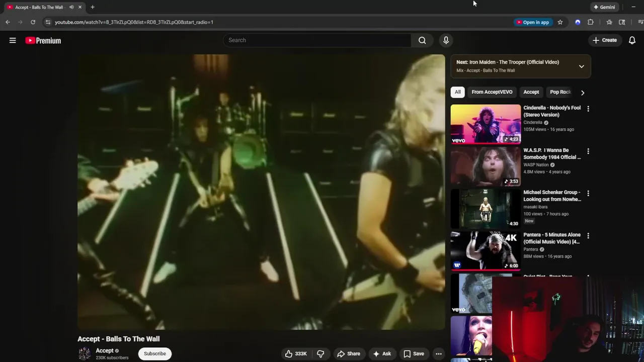
Task: Go to YouTube Premium home logo
Action: tap(43, 41)
